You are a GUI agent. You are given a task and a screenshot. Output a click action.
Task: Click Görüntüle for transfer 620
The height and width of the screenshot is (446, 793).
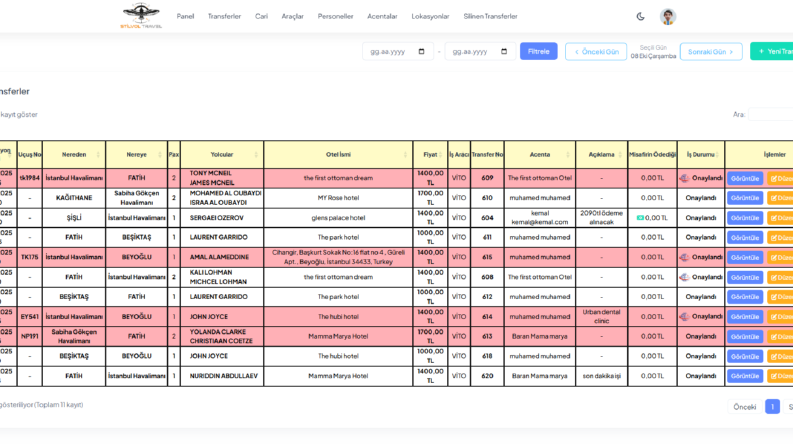pyautogui.click(x=745, y=376)
